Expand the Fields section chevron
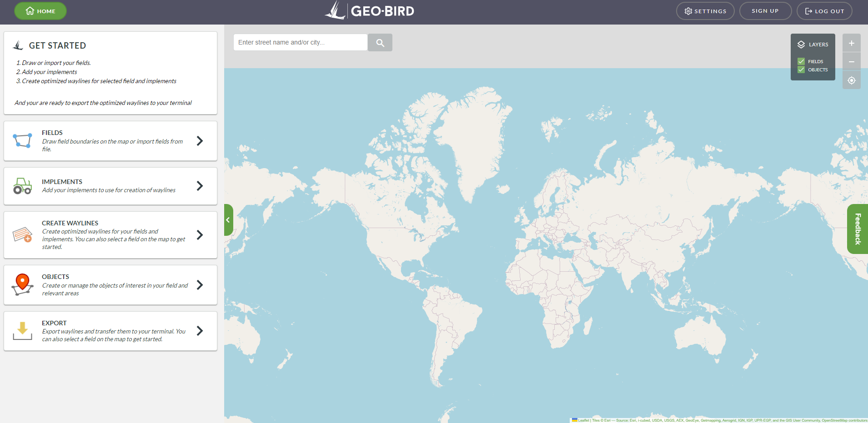868x423 pixels. tap(200, 141)
